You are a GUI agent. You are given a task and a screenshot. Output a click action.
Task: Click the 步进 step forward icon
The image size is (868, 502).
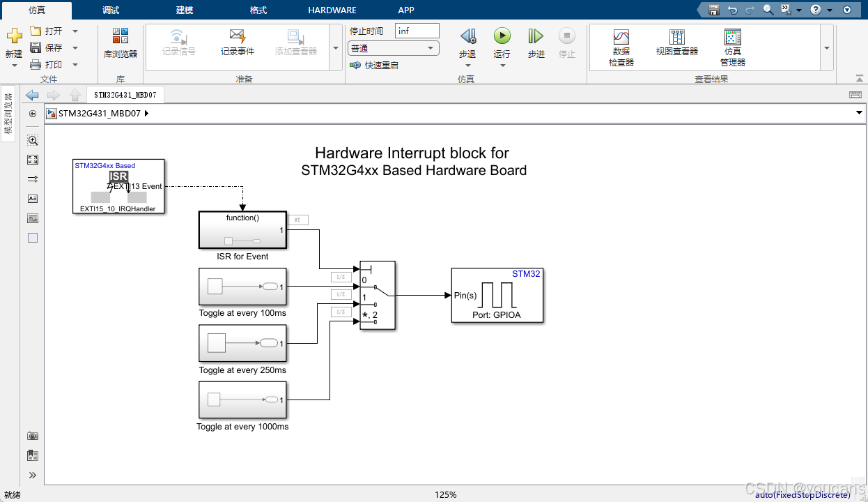[x=535, y=36]
